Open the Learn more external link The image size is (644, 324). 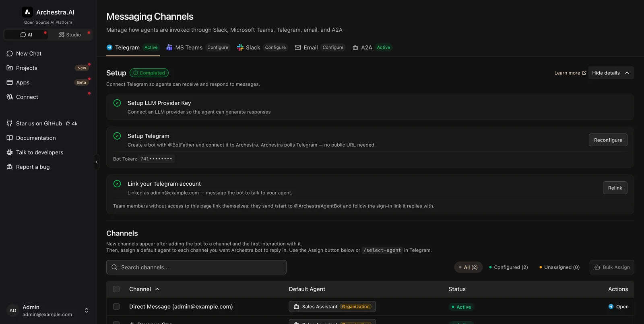point(570,73)
